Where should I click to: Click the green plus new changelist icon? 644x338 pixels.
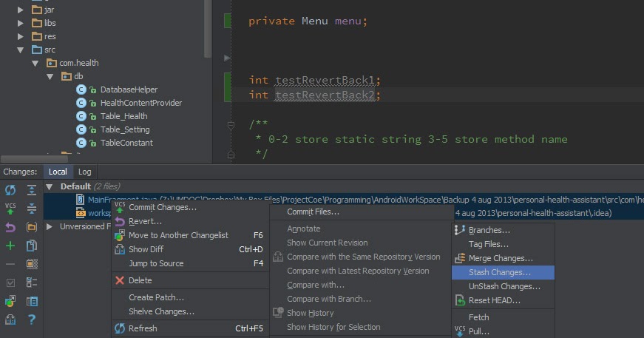point(10,246)
